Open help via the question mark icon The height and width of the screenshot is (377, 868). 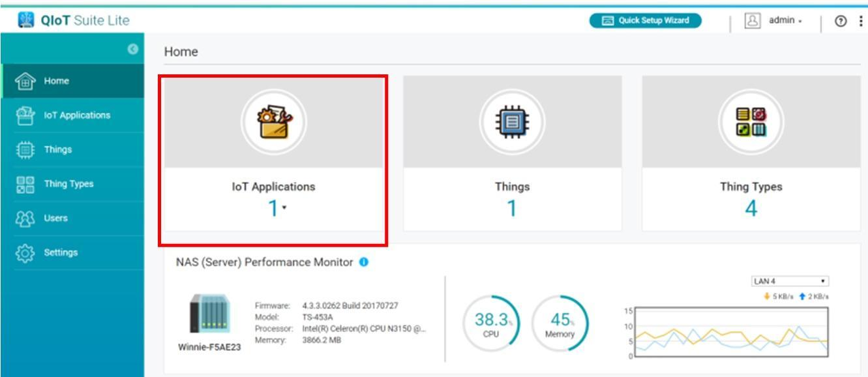point(841,21)
